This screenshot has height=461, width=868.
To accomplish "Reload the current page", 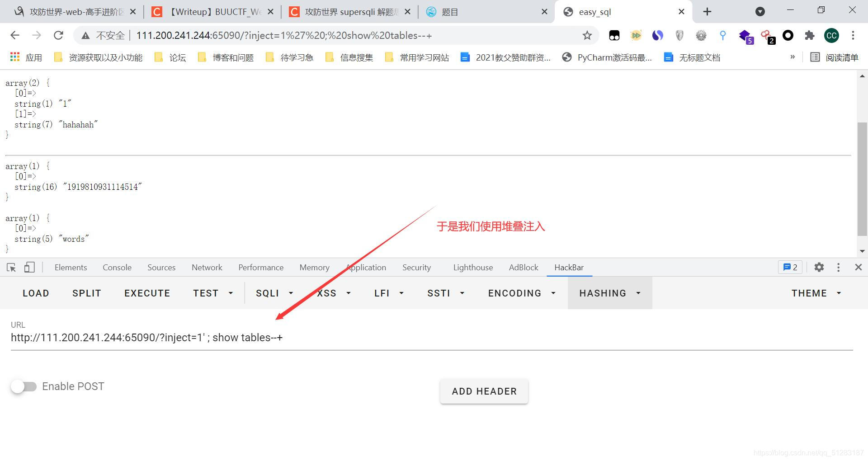I will pos(58,35).
